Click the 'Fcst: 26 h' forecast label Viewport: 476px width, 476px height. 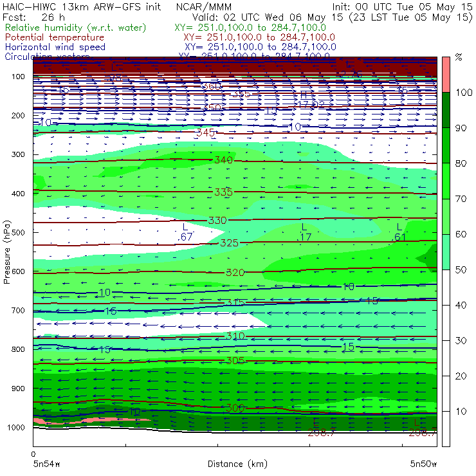[x=33, y=17]
